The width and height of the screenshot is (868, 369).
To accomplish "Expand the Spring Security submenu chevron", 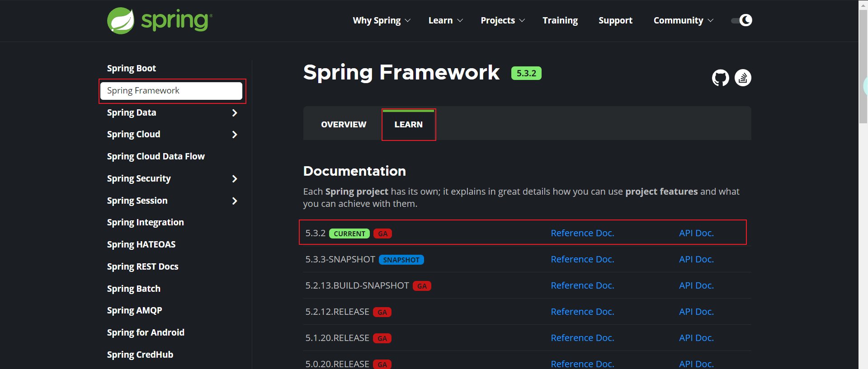I will click(234, 179).
